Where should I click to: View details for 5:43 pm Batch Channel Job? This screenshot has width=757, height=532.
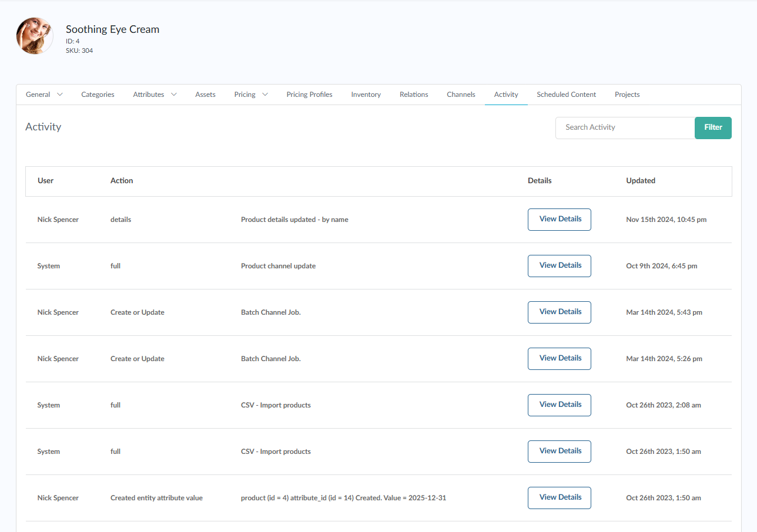coord(560,312)
